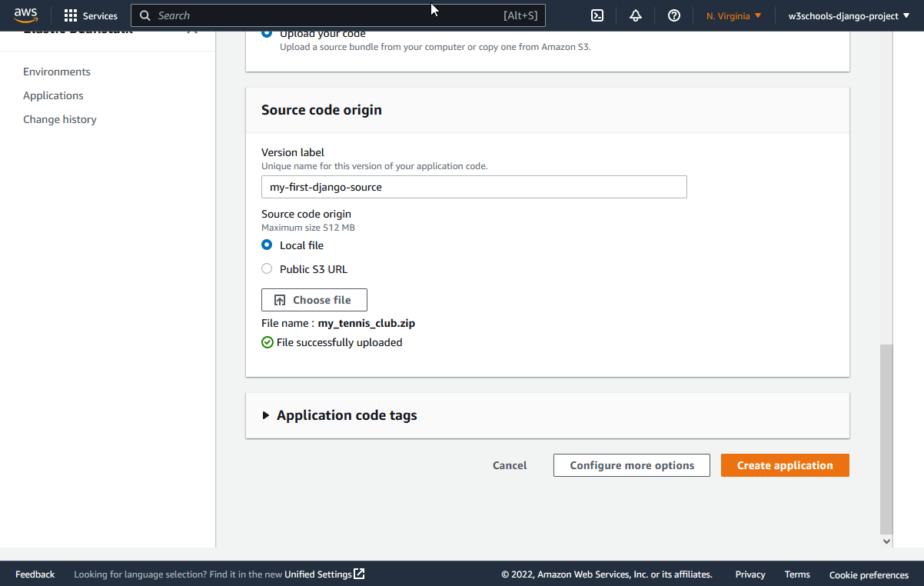The height and width of the screenshot is (586, 924).
Task: Select the Upload your code radio button
Action: (x=267, y=34)
